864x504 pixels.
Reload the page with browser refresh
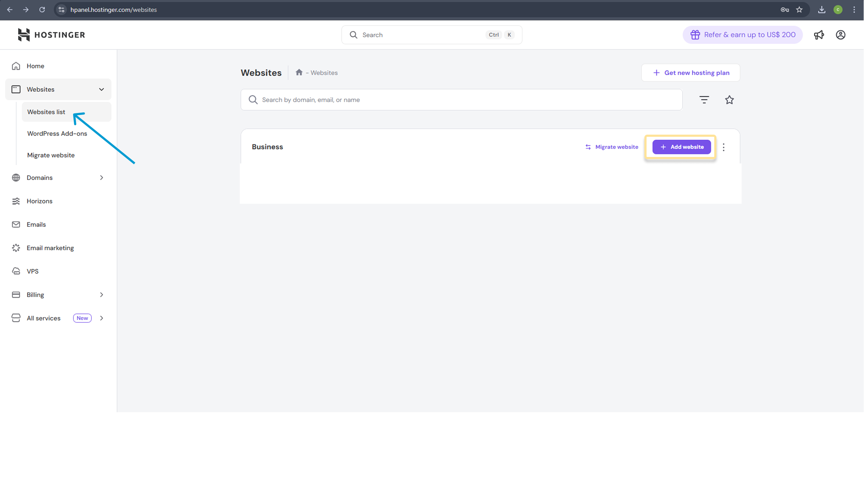pos(42,10)
